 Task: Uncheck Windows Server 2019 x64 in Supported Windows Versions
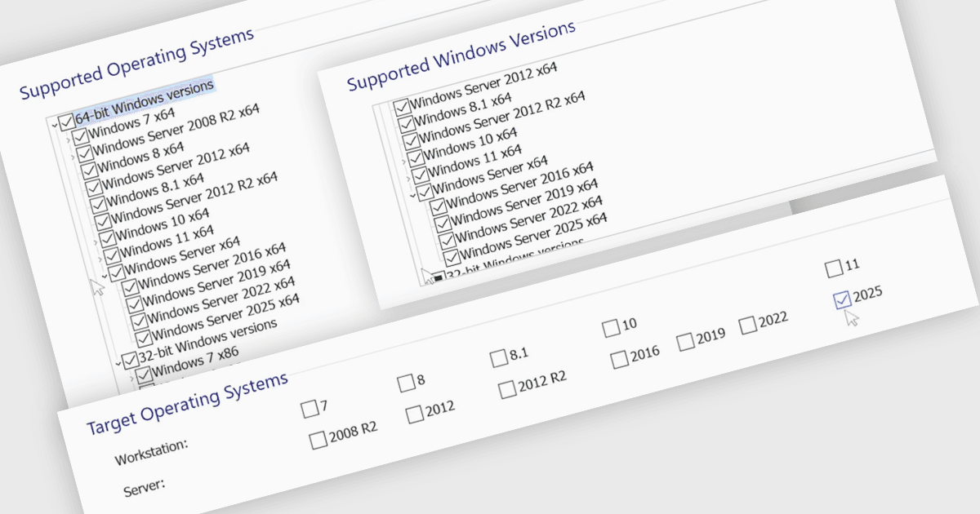coord(442,223)
